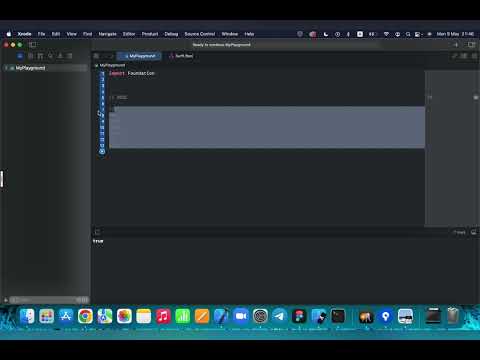Click the Wi-Fi status icon
The width and height of the screenshot is (480, 360).
coord(386,34)
